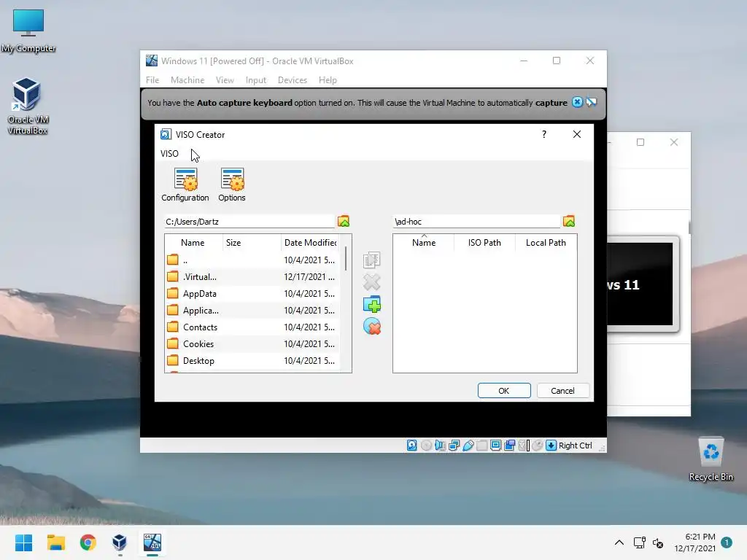
Task: Open the Devices menu
Action: pos(293,80)
